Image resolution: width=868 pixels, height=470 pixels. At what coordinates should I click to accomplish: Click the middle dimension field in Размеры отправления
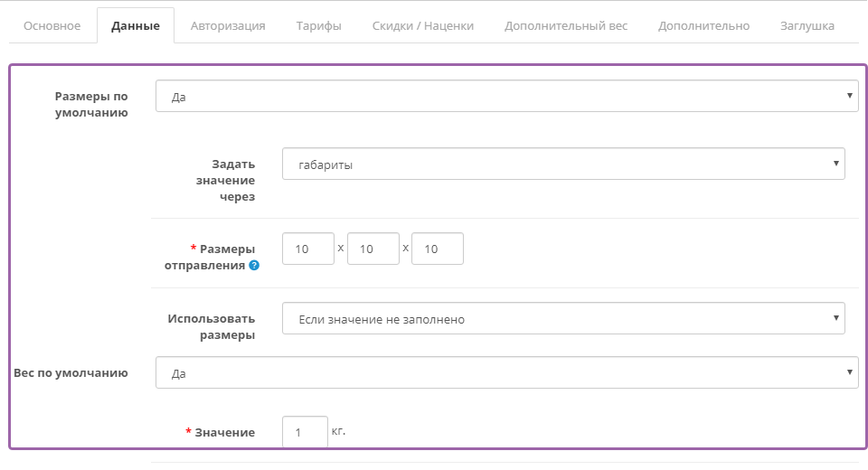coord(373,249)
